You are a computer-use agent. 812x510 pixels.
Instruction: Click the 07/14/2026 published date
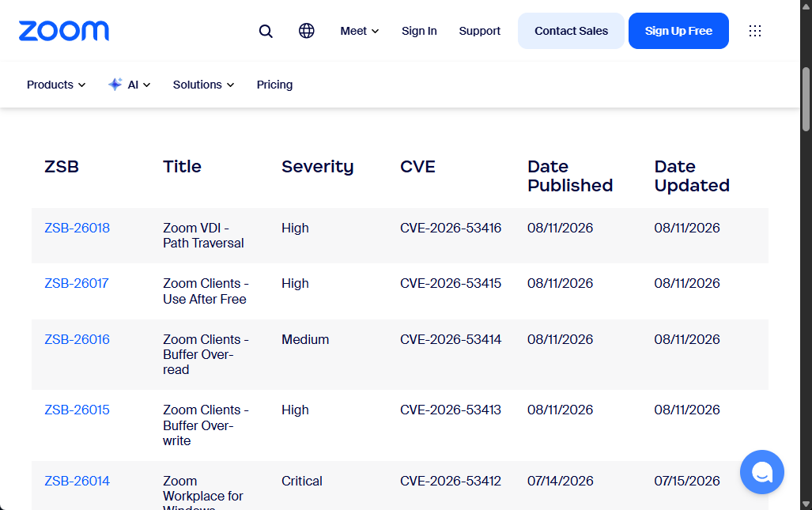[561, 481]
